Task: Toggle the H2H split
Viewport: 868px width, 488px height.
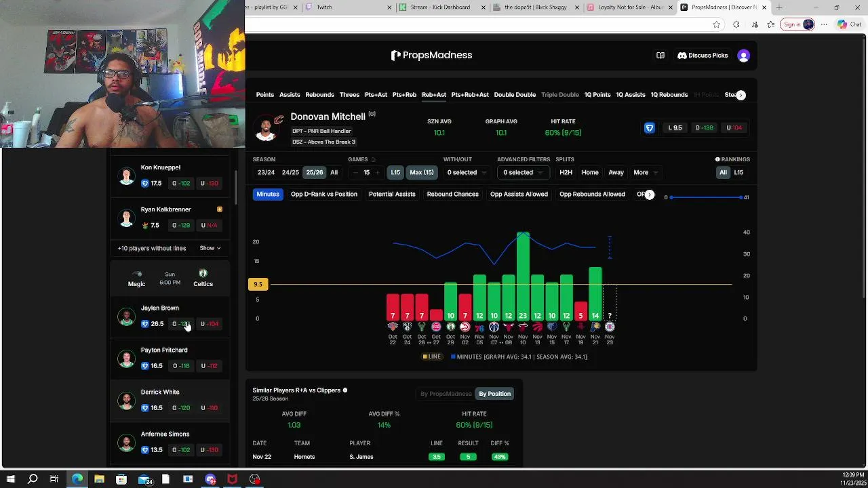Action: (566, 173)
